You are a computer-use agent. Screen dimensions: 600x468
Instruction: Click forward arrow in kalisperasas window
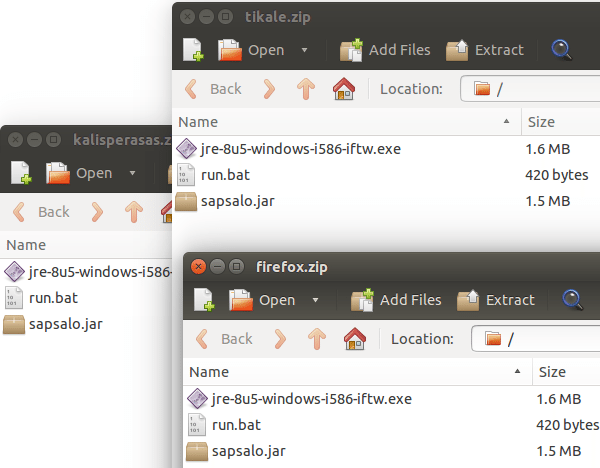97,212
